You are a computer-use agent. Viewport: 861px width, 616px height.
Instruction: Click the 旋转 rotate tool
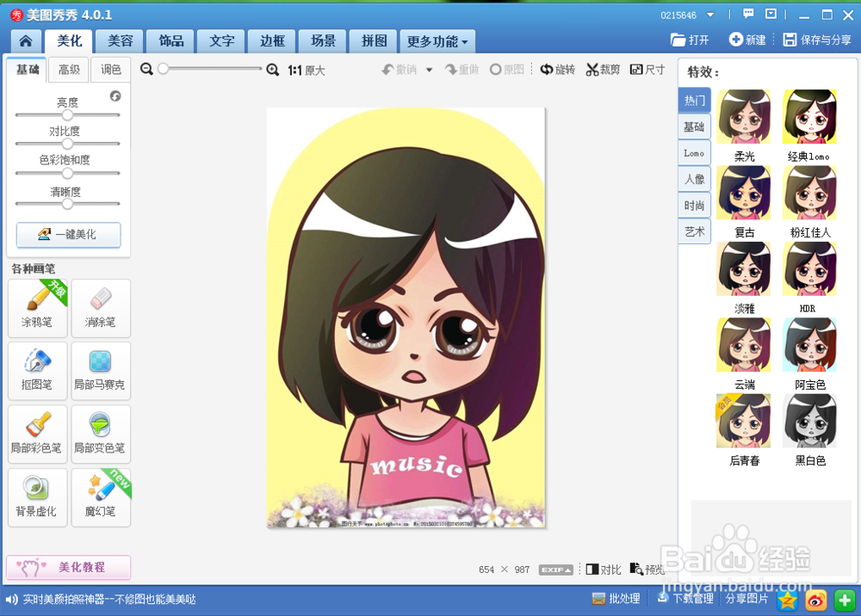point(557,70)
